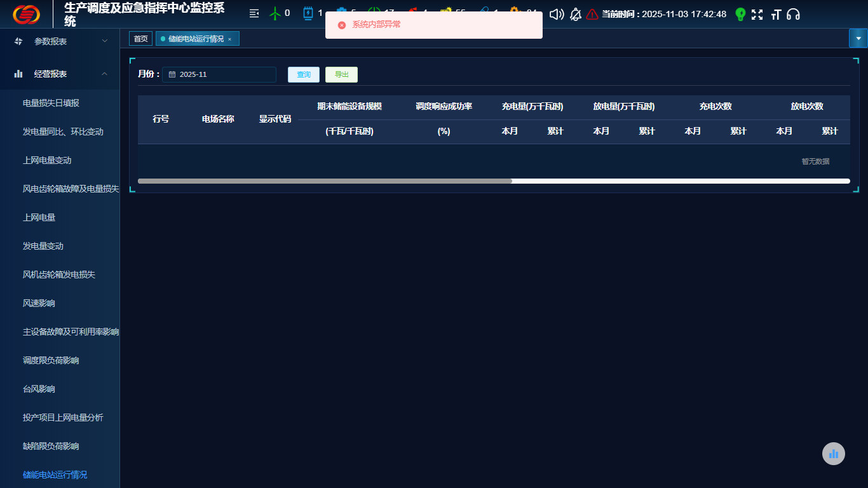The image size is (868, 488).
Task: Click the 导出 button
Action: click(x=341, y=74)
